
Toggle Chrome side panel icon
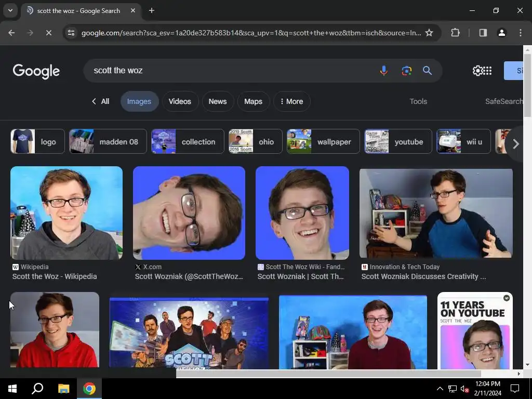483,33
